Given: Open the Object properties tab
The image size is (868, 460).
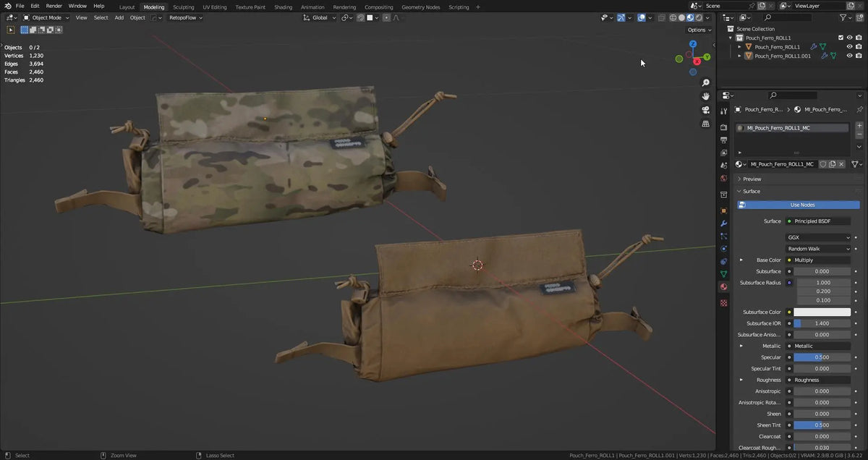Looking at the screenshot, I should click(x=723, y=210).
